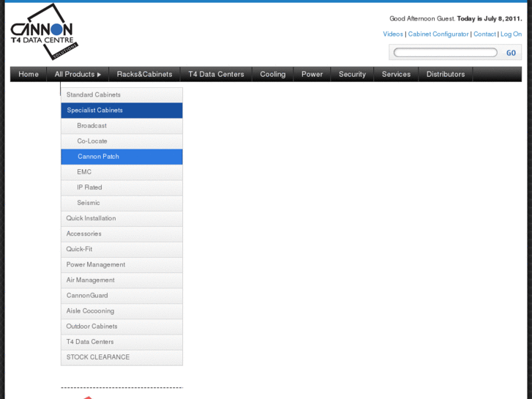Click the GO search button
The width and height of the screenshot is (532, 399).
pos(511,53)
